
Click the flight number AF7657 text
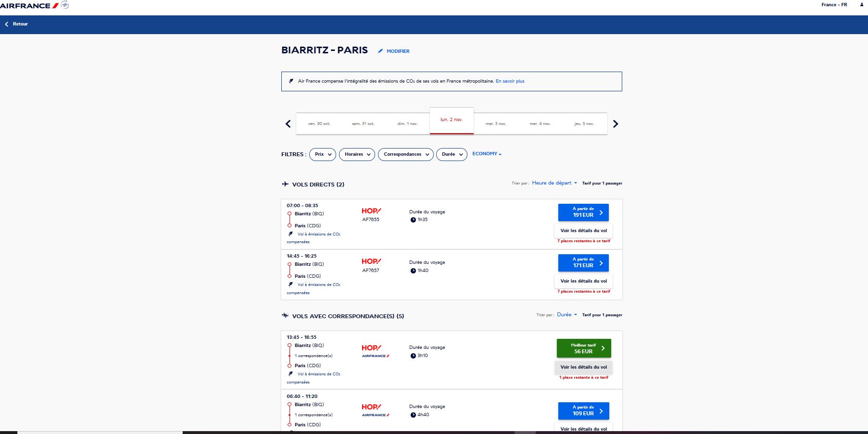coord(371,271)
